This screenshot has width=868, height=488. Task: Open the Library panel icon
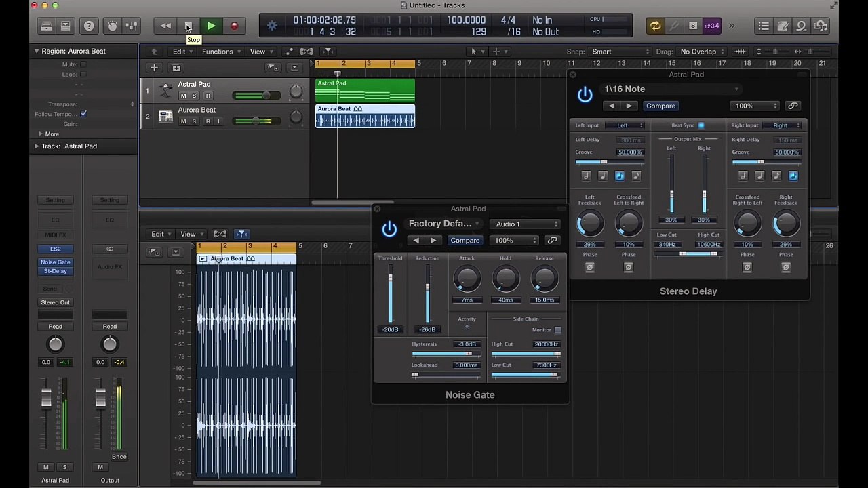click(47, 26)
